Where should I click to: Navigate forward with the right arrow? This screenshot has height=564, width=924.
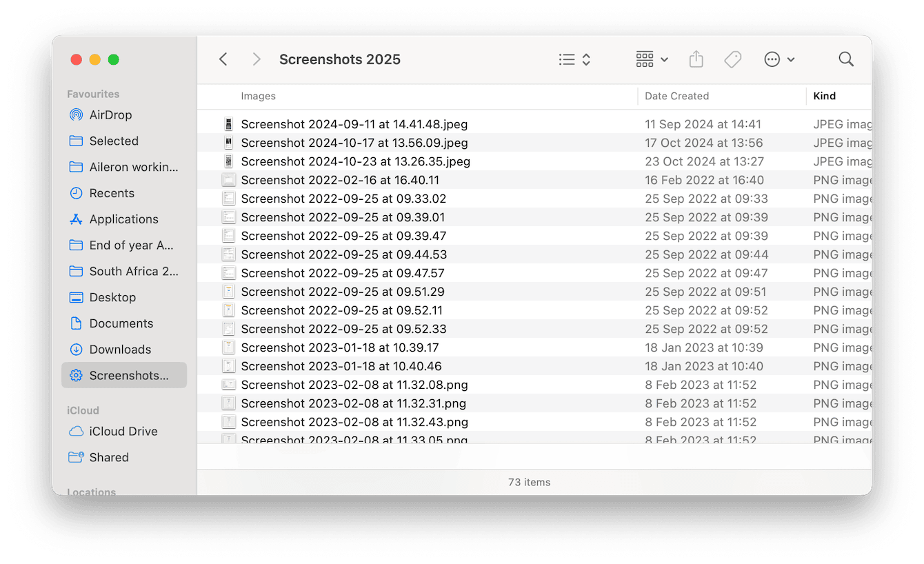click(x=256, y=59)
